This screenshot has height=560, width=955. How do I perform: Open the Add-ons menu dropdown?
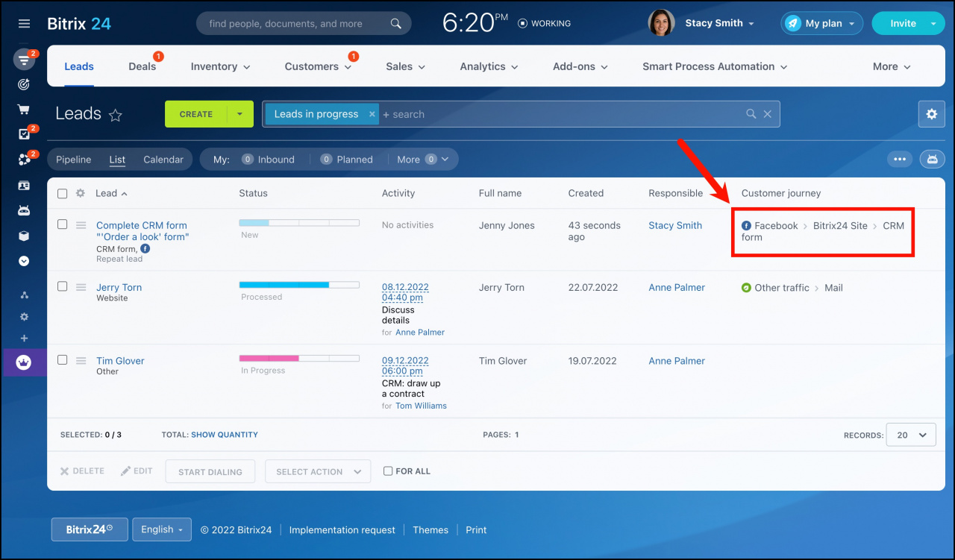(580, 66)
